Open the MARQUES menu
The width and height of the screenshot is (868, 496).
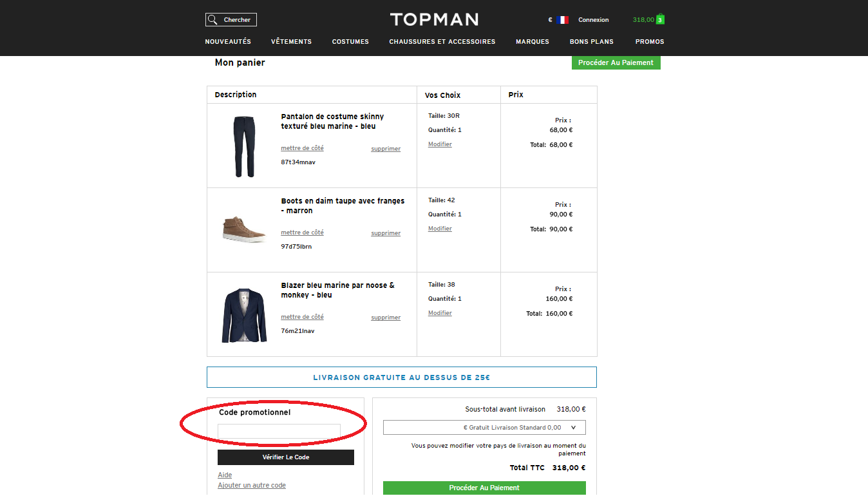click(533, 42)
